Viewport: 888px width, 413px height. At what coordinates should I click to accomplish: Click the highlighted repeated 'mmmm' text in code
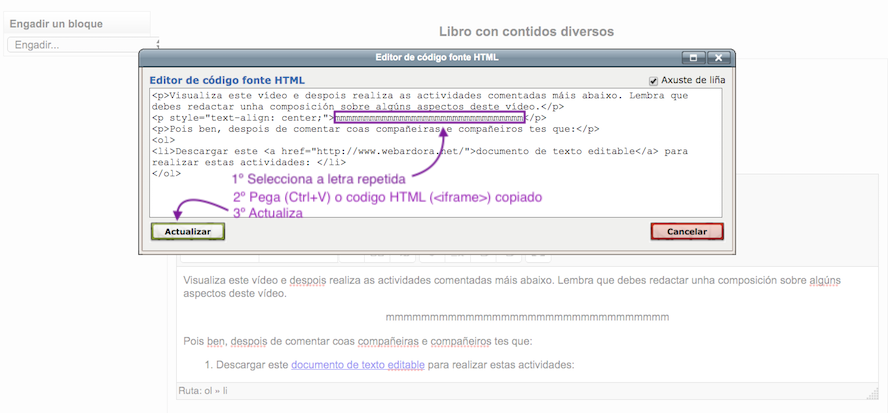429,118
